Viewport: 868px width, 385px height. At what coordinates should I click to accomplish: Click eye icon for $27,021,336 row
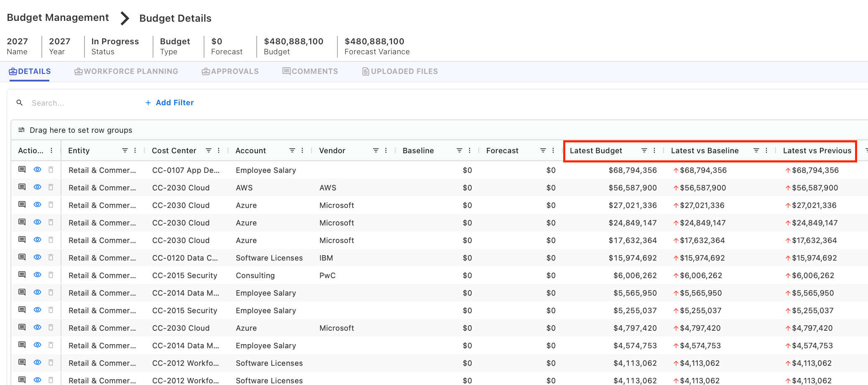point(37,205)
